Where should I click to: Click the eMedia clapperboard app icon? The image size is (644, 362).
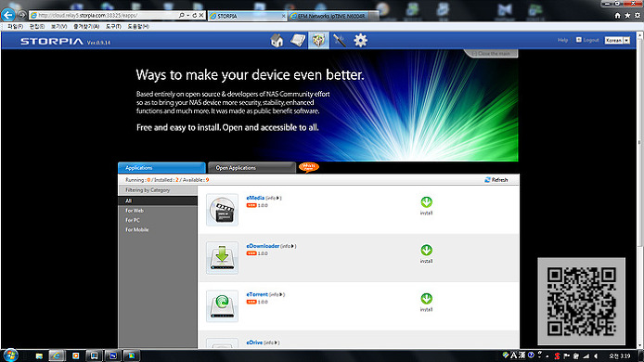click(222, 210)
